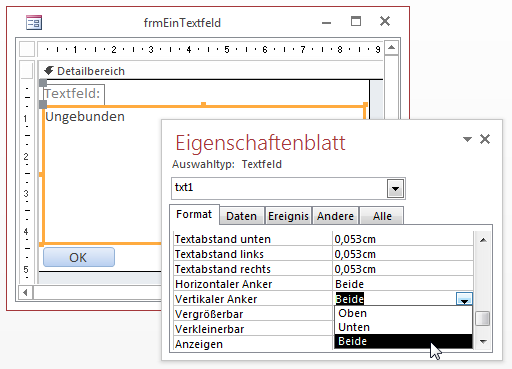Click the top-right sizing handle of the textbox
This screenshot has width=512, height=369.
365,105
